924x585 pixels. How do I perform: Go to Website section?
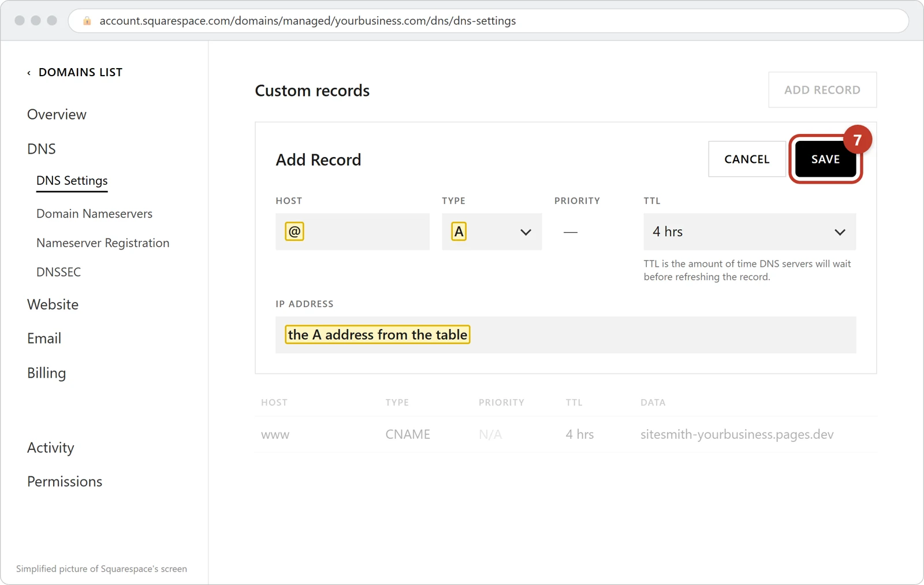[x=53, y=304]
